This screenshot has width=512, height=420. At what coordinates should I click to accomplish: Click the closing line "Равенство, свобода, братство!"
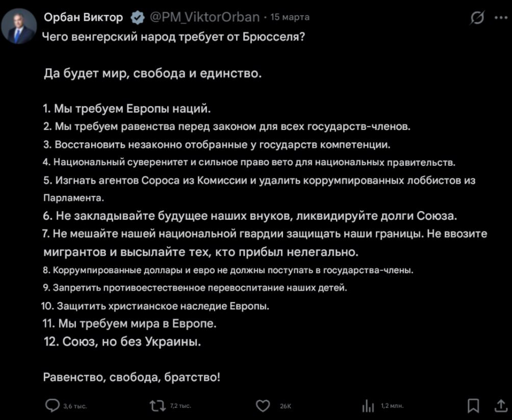pos(132,377)
